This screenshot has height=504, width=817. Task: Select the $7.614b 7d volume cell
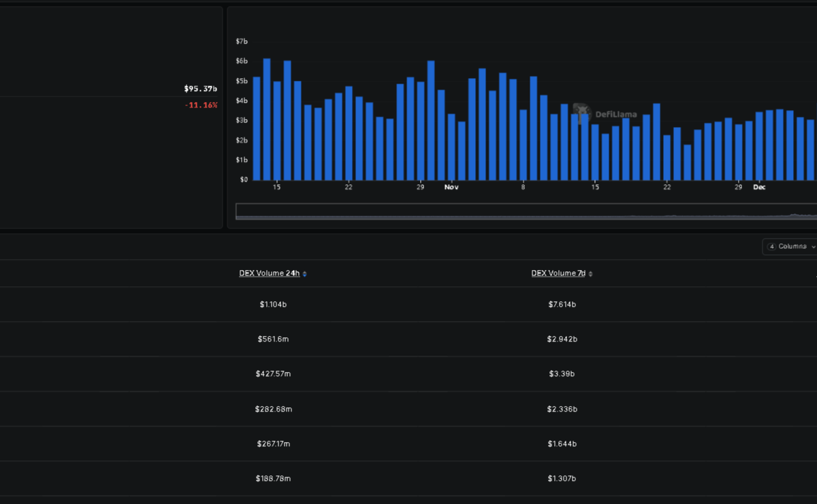[x=562, y=304]
